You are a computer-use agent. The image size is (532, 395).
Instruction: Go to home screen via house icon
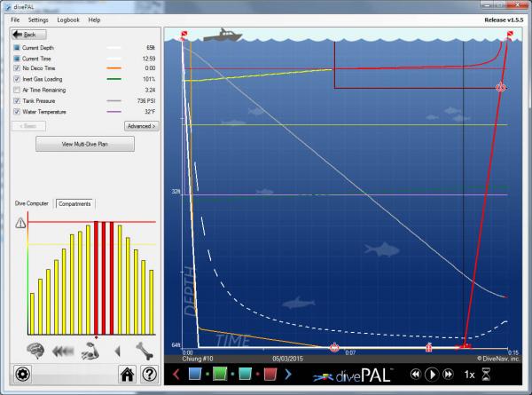pyautogui.click(x=128, y=374)
